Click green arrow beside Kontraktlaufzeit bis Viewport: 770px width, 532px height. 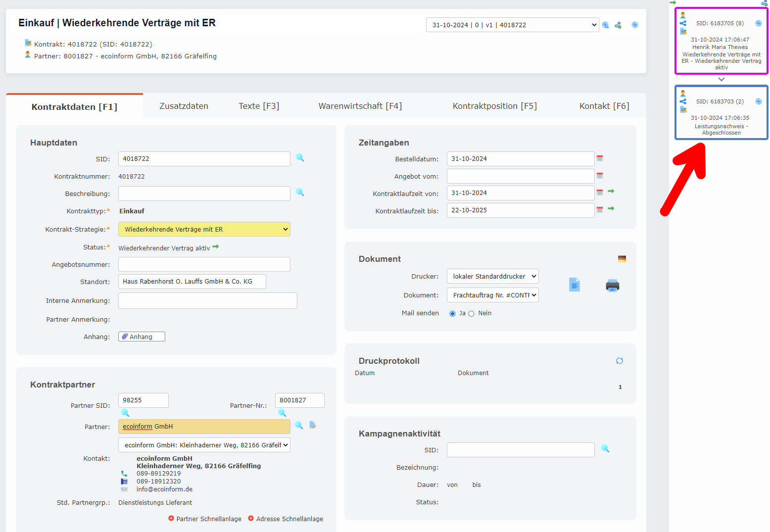pyautogui.click(x=611, y=209)
